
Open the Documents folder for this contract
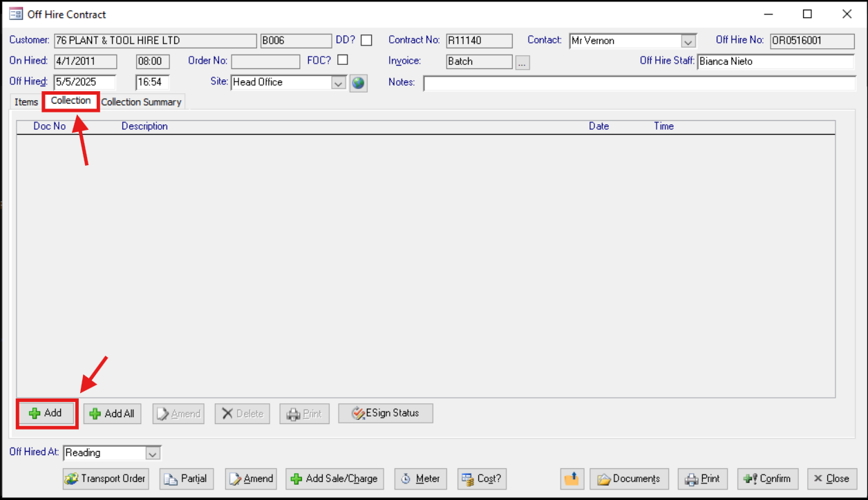click(629, 479)
